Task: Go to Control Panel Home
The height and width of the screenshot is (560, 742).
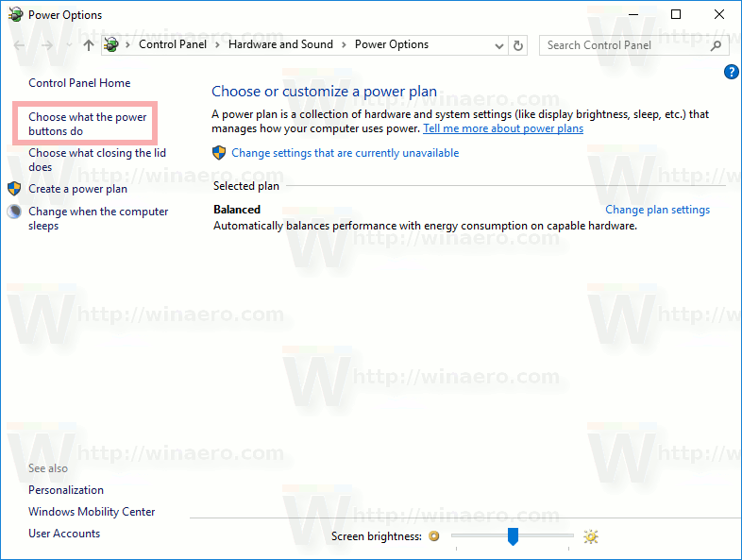Action: 79,83
